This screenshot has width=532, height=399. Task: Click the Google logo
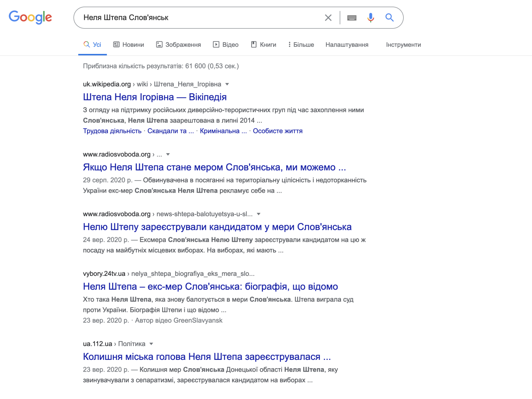30,17
